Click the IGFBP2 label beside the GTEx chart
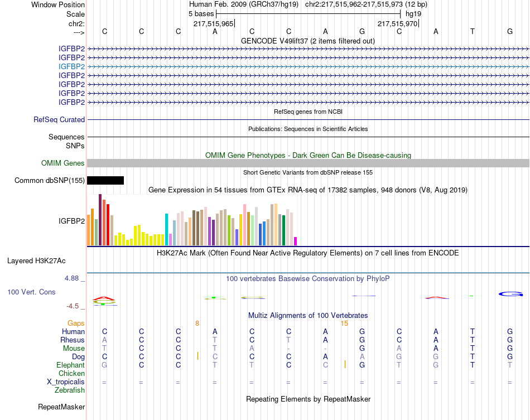 [71, 221]
